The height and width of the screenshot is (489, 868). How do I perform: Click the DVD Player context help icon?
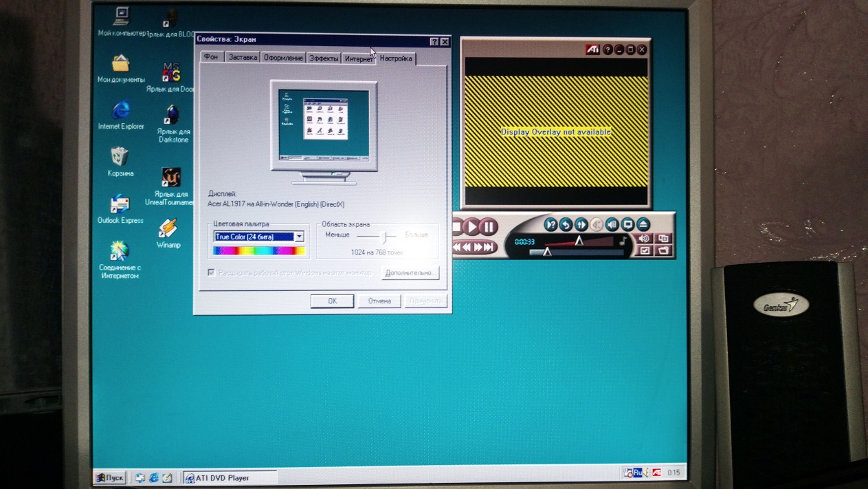pyautogui.click(x=550, y=224)
